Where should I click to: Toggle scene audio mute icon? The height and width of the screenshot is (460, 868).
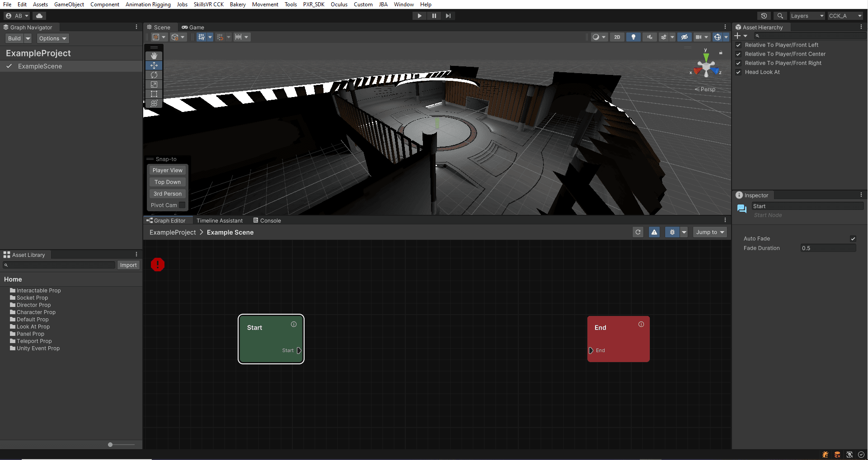click(x=650, y=37)
